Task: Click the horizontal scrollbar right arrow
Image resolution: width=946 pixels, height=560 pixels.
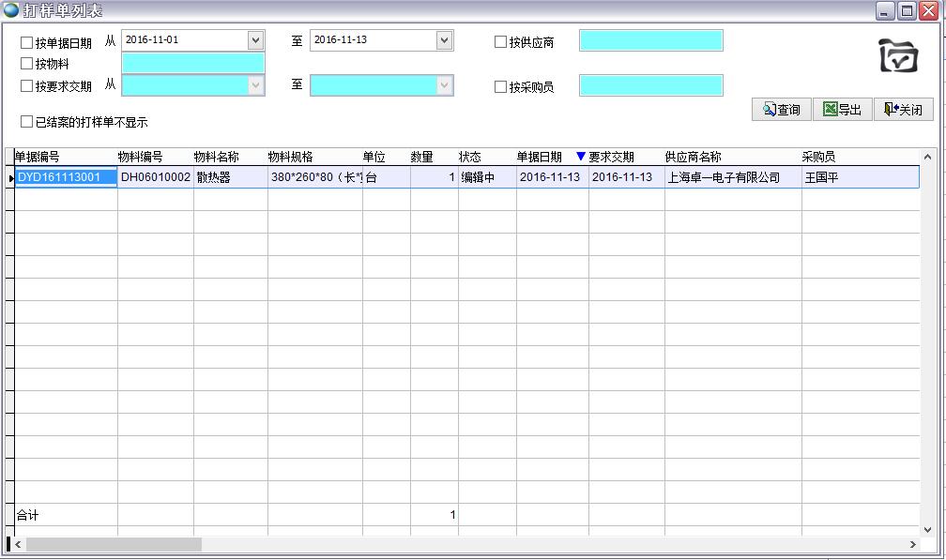Action: coord(912,544)
